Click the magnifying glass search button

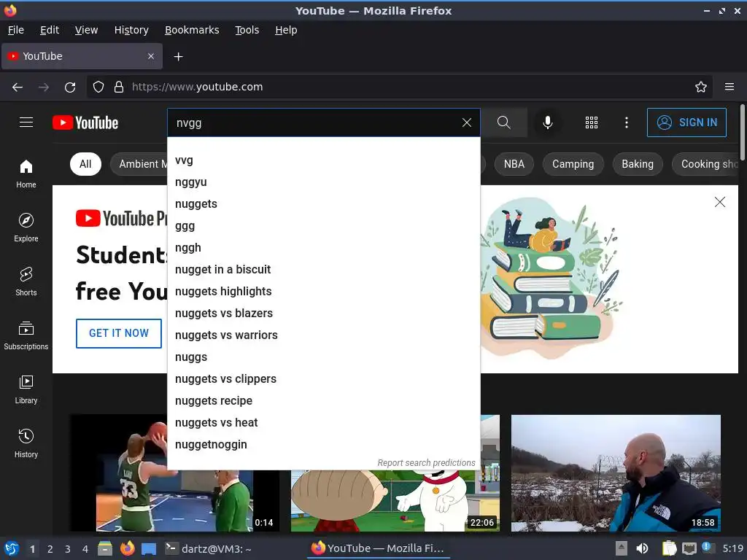[x=503, y=122]
